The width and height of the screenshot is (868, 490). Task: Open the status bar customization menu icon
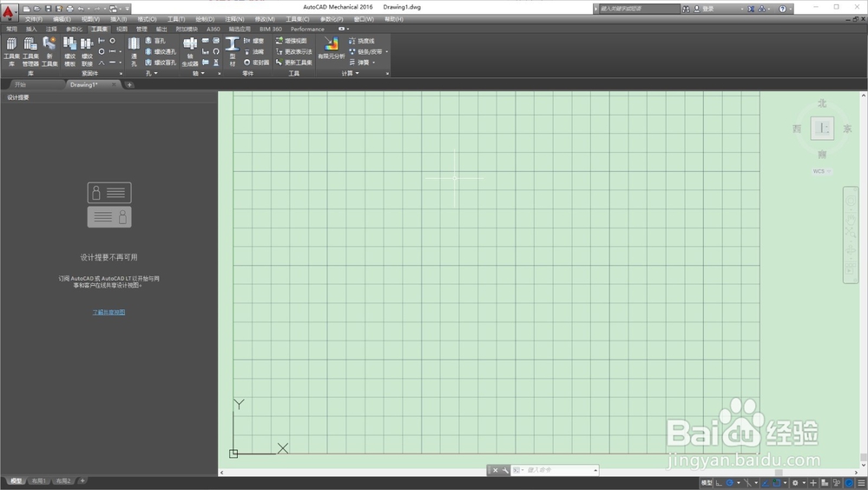tap(861, 483)
